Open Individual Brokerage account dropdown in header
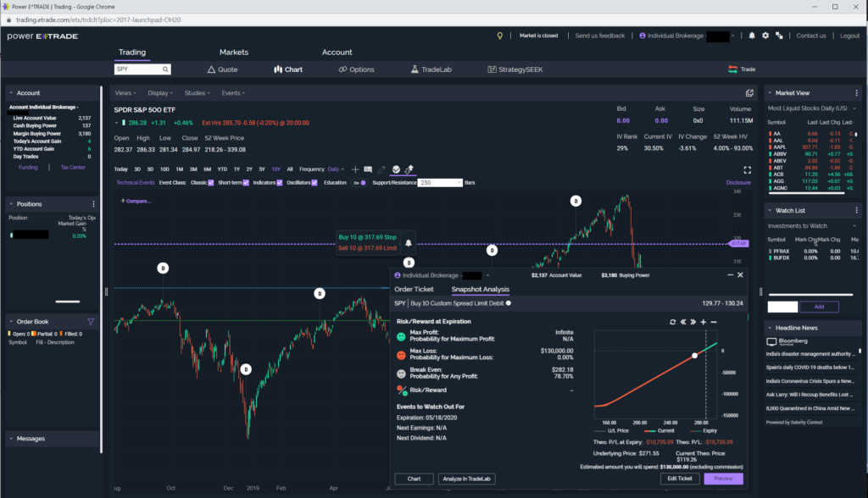 click(x=687, y=36)
